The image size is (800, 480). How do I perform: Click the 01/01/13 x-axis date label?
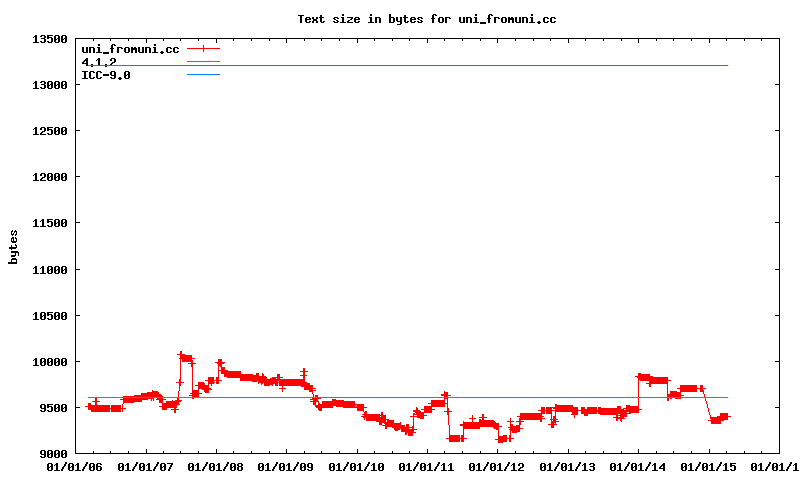pos(568,467)
